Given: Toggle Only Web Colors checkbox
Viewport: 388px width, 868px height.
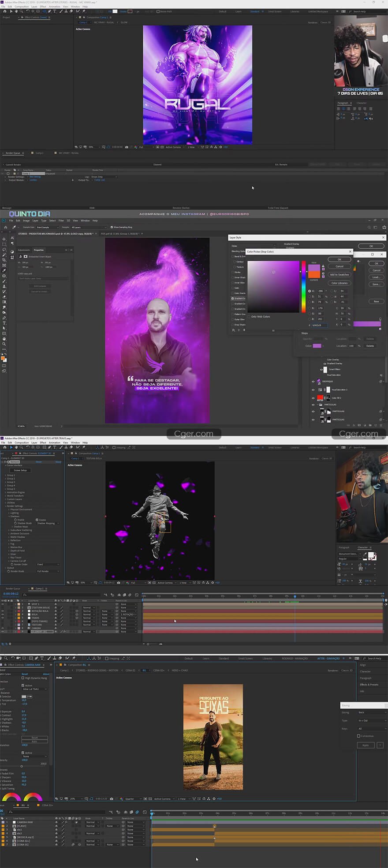Looking at the screenshot, I should click(249, 317).
